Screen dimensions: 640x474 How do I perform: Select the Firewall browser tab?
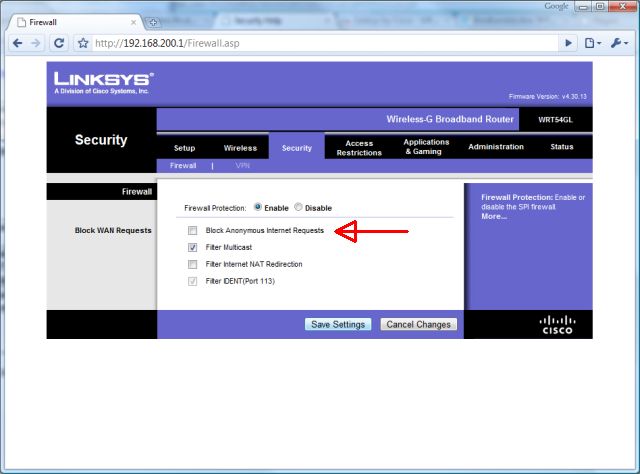point(76,22)
